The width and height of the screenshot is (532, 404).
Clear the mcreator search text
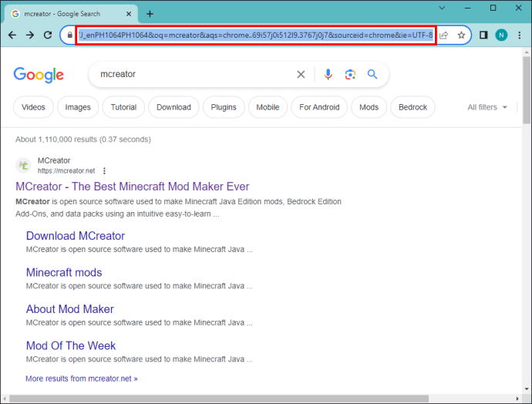click(x=301, y=74)
